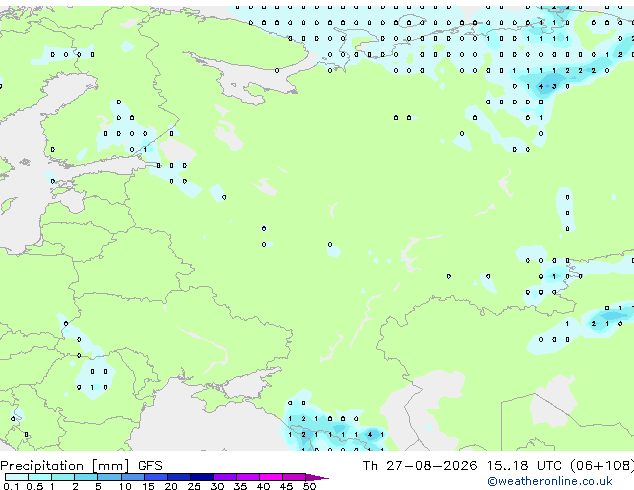Image resolution: width=634 pixels, height=490 pixels.
Task: Click the 40 mm magenta legend swatch
Action: [x=271, y=477]
